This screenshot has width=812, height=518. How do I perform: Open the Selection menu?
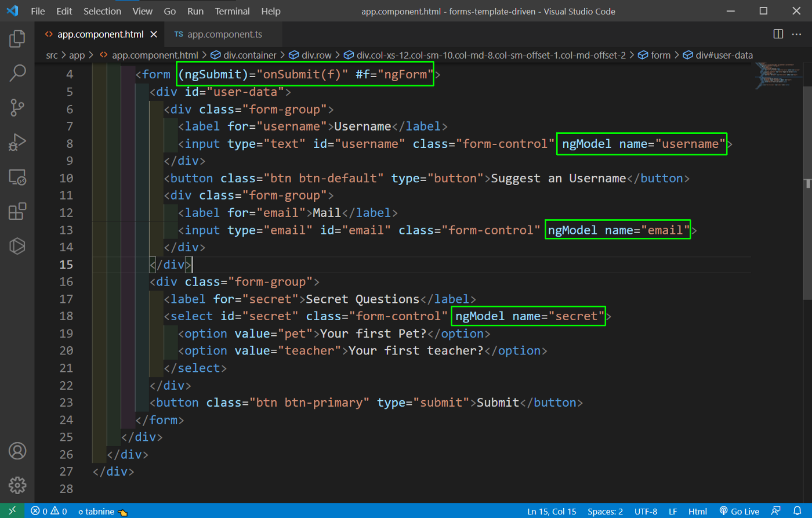tap(102, 11)
